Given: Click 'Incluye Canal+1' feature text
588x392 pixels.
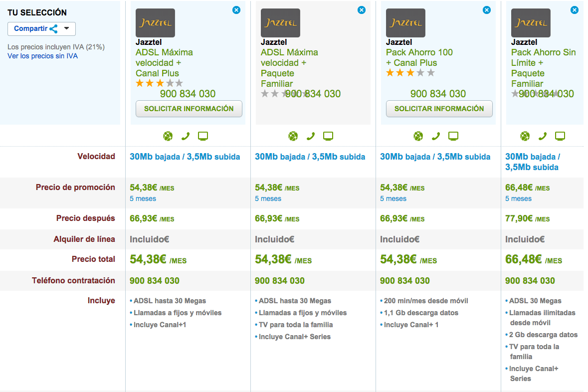Looking at the screenshot, I should click(160, 325).
